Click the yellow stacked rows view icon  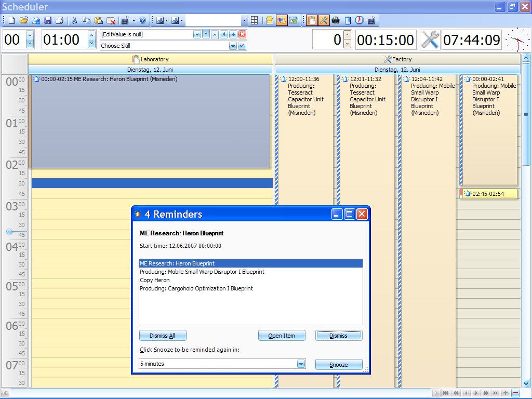coord(270,21)
